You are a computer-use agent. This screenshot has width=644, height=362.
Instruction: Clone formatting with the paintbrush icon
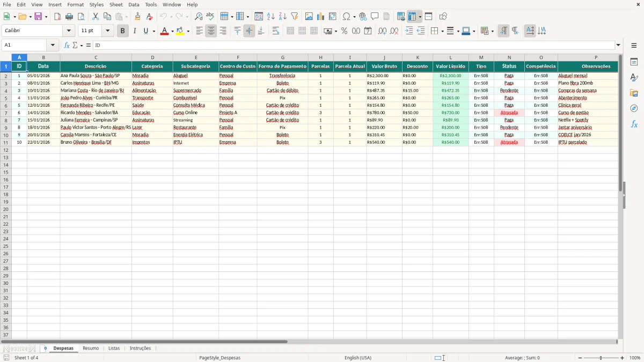coord(138,17)
